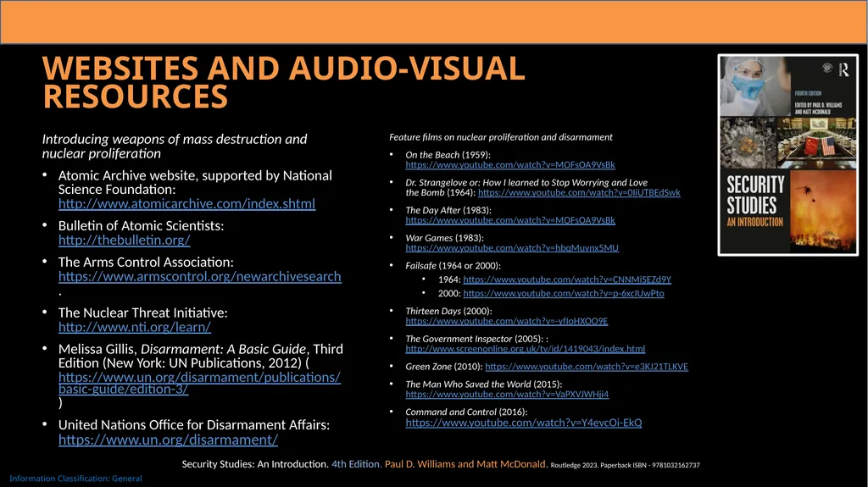Open the Failsafe 1964 YouTube link
868x487 pixels.
pos(567,279)
